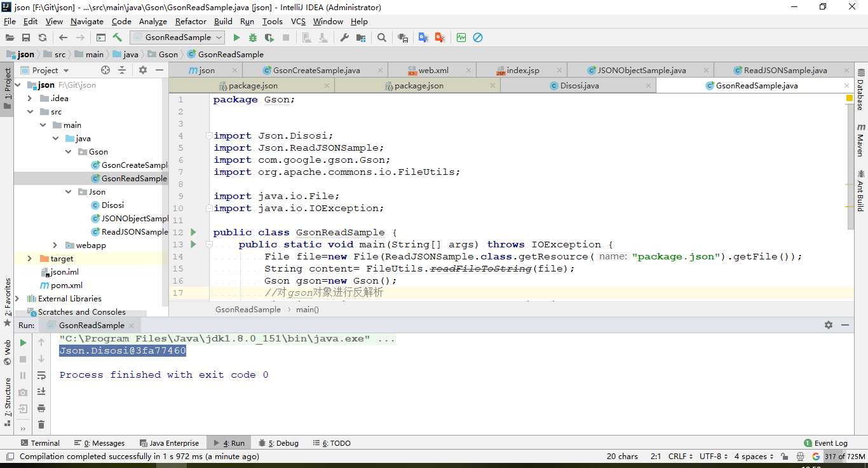This screenshot has width=868, height=468.
Task: Navigate back with the left arrow icon
Action: click(x=63, y=38)
